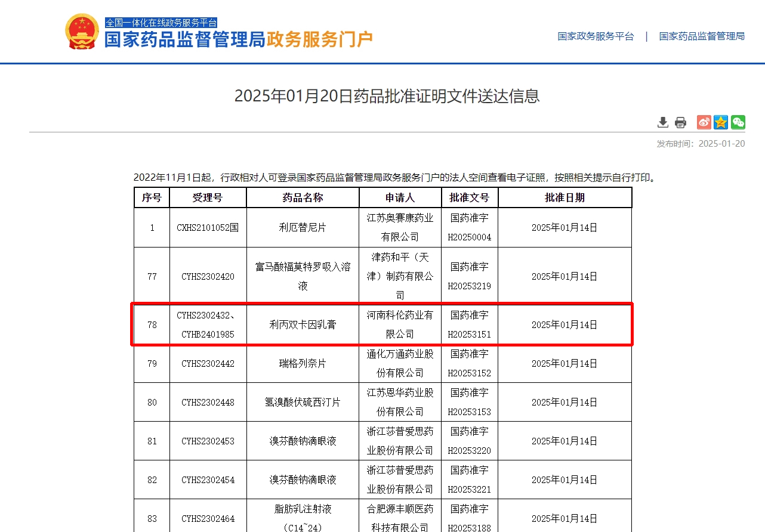The width and height of the screenshot is (765, 532).
Task: Click the national emblem logo
Action: pos(82,32)
